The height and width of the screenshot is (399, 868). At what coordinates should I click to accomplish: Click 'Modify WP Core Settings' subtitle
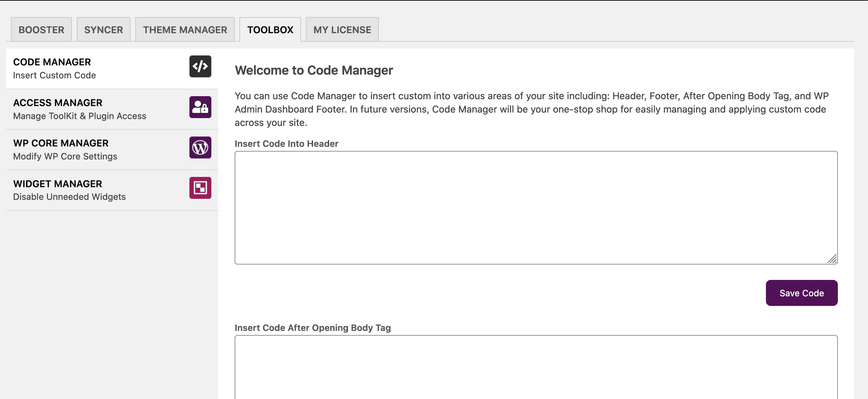coord(65,156)
